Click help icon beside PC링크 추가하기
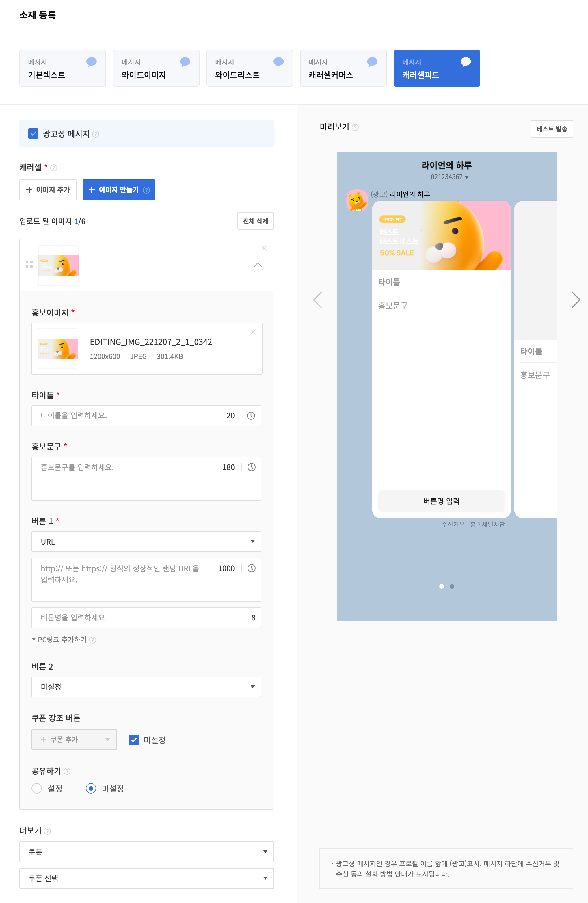The width and height of the screenshot is (588, 903). [93, 640]
